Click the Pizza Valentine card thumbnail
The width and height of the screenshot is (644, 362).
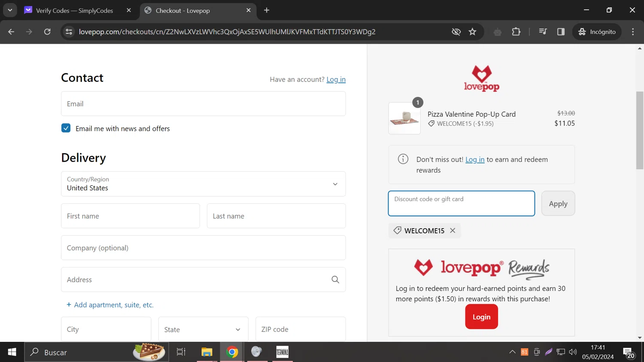[x=404, y=118]
